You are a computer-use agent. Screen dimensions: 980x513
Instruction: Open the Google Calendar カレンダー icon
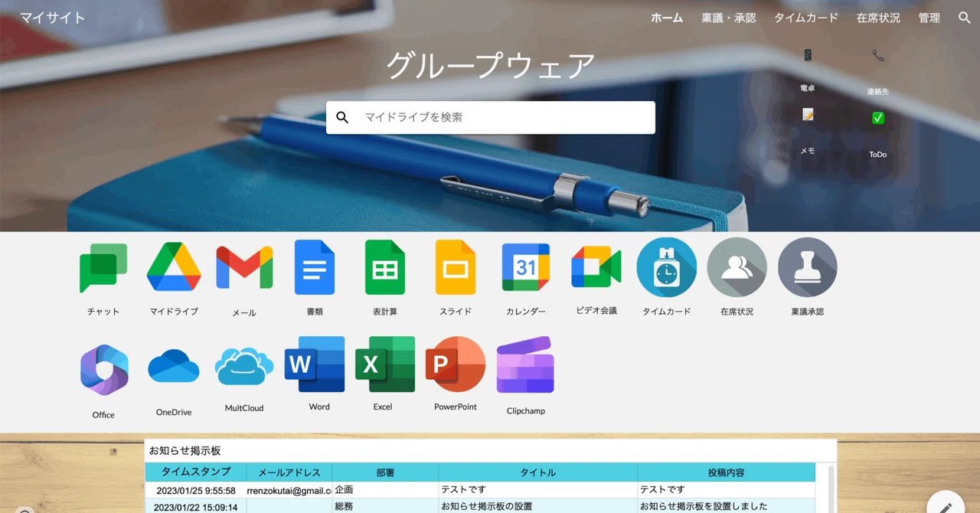click(526, 267)
